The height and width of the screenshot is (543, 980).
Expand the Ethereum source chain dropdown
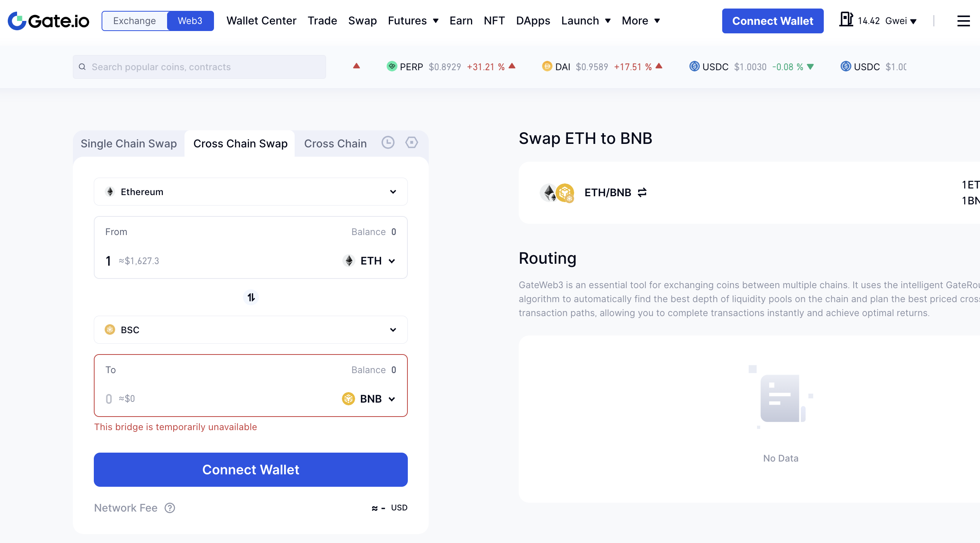[x=251, y=192]
